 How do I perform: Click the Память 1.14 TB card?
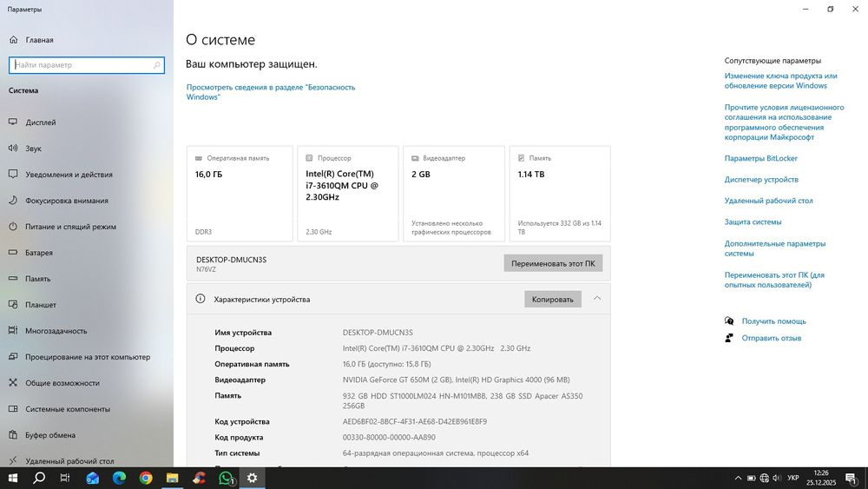[x=560, y=194]
